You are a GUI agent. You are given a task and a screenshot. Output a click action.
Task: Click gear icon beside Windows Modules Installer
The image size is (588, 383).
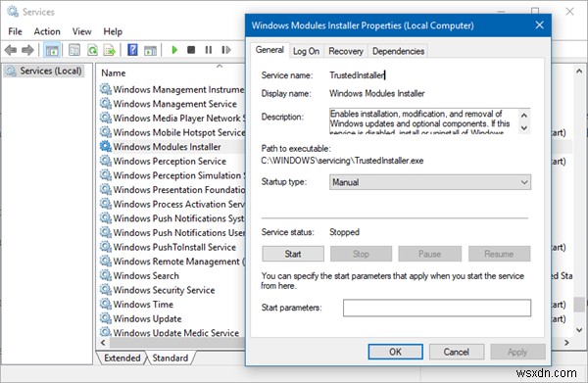point(106,147)
